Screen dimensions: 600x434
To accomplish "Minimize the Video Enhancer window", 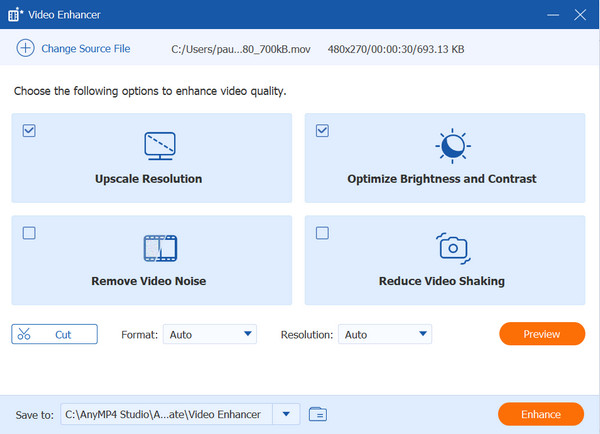I will 553,15.
